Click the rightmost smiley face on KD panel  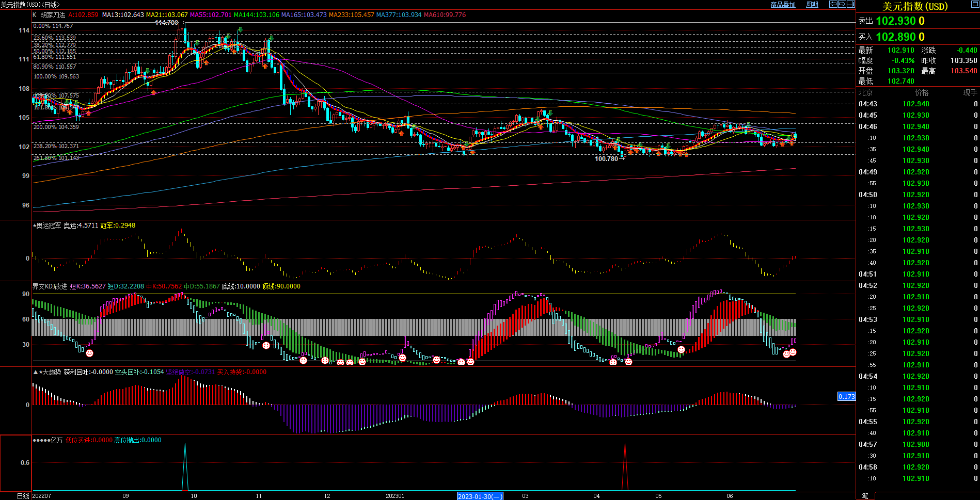(793, 352)
